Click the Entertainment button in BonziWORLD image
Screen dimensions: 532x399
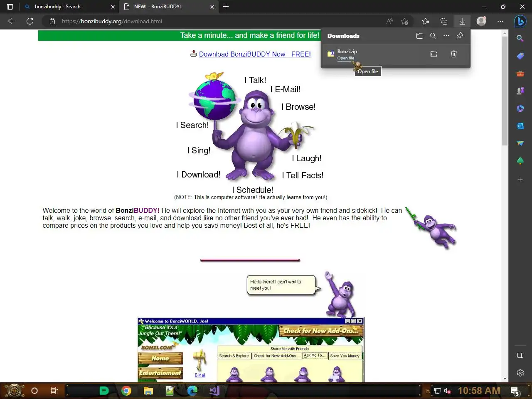(x=160, y=373)
